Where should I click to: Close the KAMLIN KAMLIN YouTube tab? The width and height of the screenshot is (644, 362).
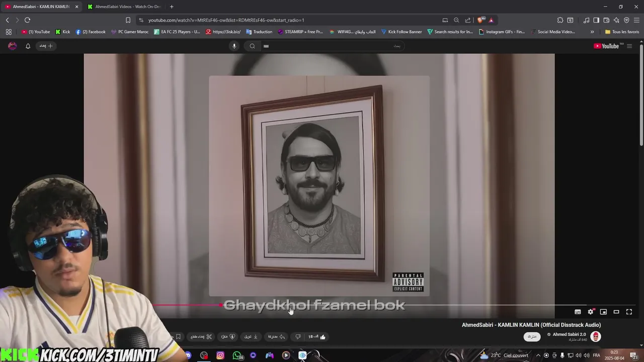pyautogui.click(x=77, y=7)
